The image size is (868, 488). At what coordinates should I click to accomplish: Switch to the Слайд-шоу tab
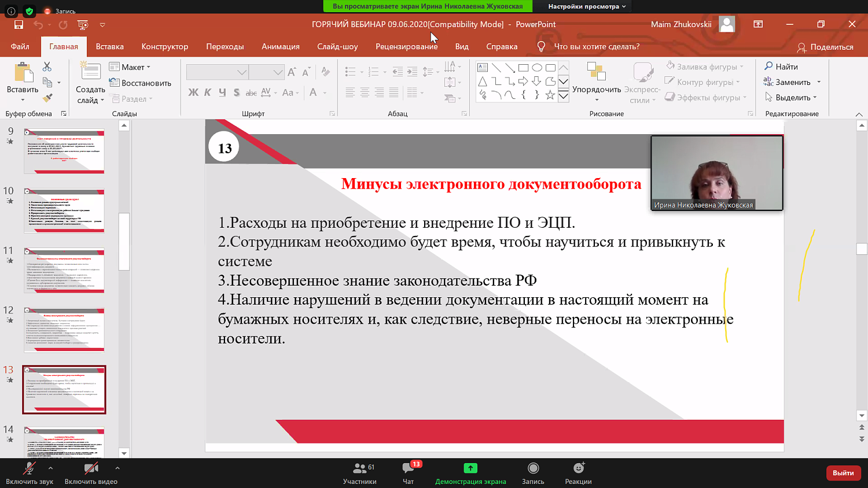[337, 46]
